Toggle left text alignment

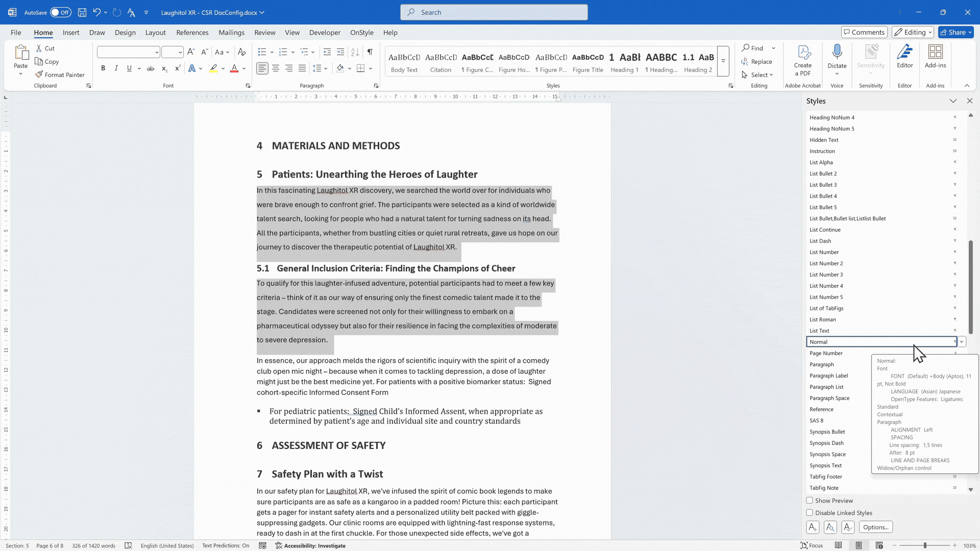[262, 68]
